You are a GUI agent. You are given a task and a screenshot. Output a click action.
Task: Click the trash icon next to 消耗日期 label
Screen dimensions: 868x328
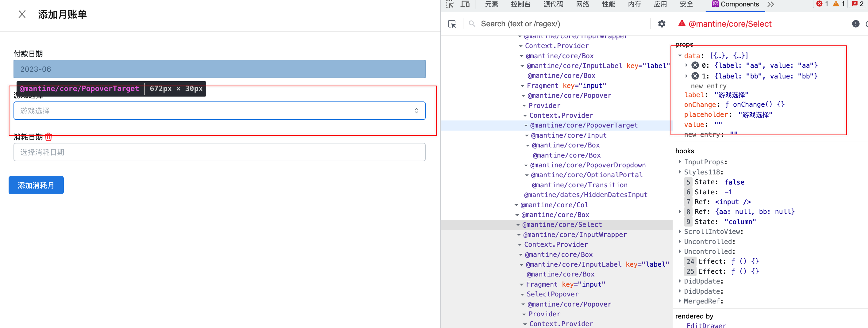pos(48,137)
